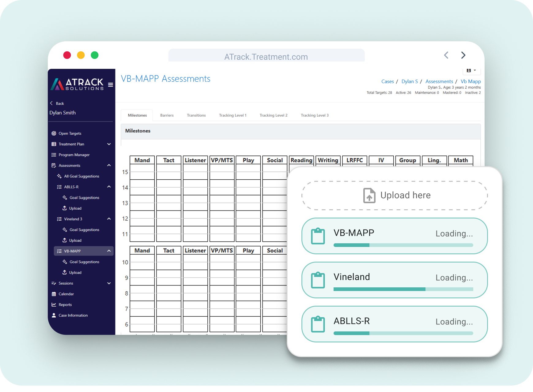The image size is (533, 392).
Task: Click the clipboard icon on VB-MAPP card
Action: tap(318, 236)
